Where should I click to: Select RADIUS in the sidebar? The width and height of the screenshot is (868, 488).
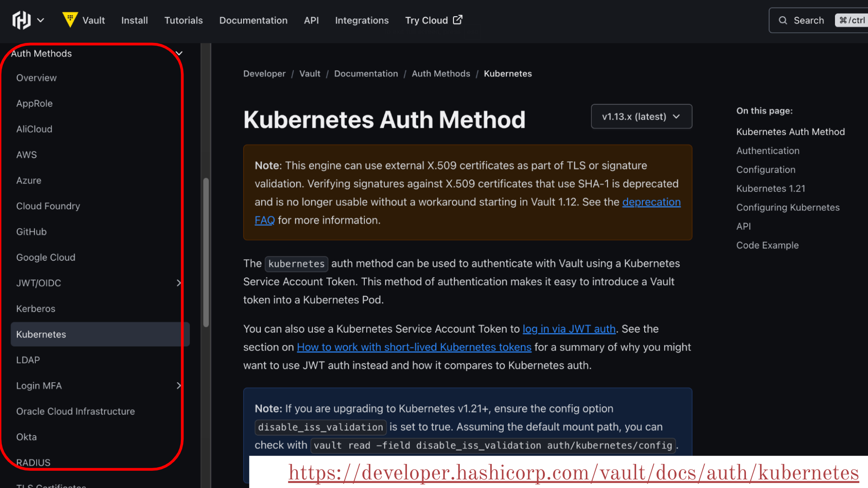pos(33,463)
